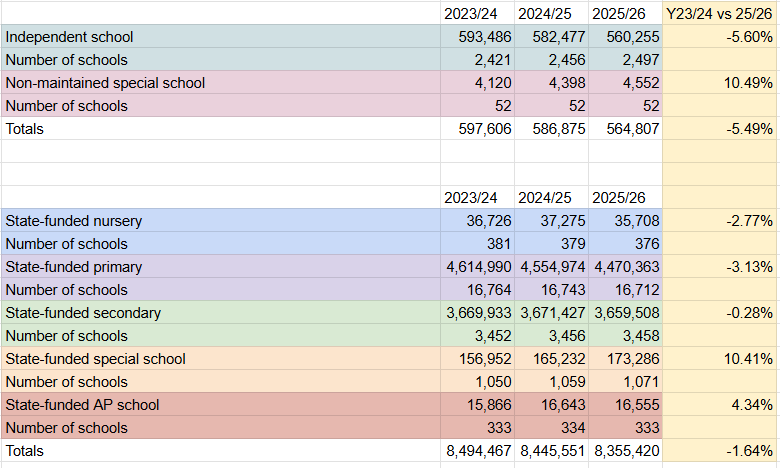780x468 pixels.
Task: Click the 4,614,990 cell
Action: [x=478, y=267]
